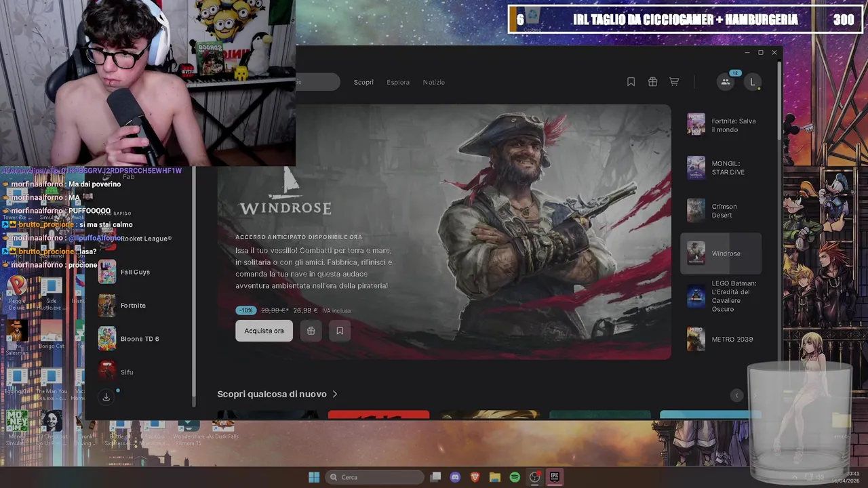Click the Acquista ora button
The image size is (868, 488).
pos(264,331)
